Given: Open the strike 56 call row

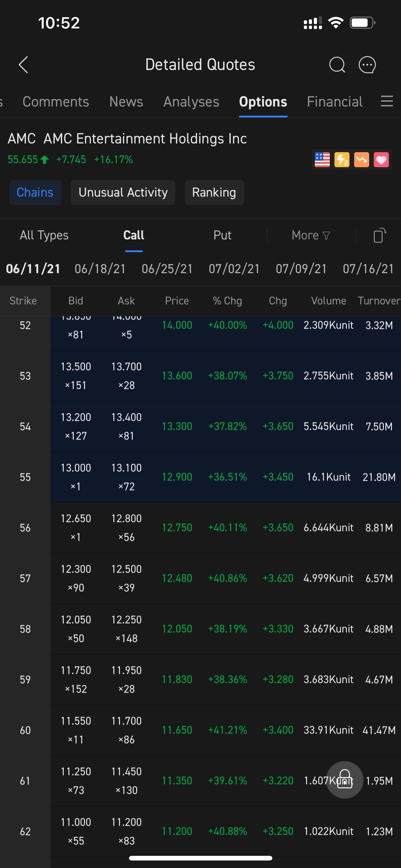Looking at the screenshot, I should (x=200, y=528).
